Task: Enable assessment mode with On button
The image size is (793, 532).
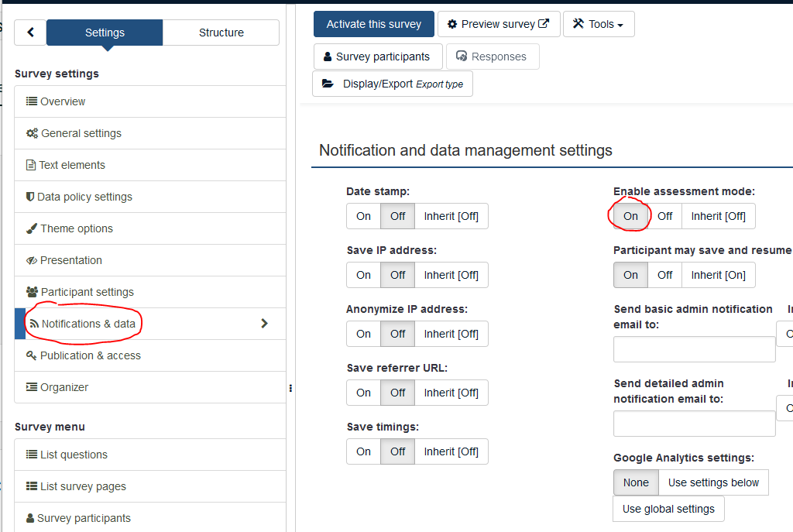Action: click(x=630, y=216)
